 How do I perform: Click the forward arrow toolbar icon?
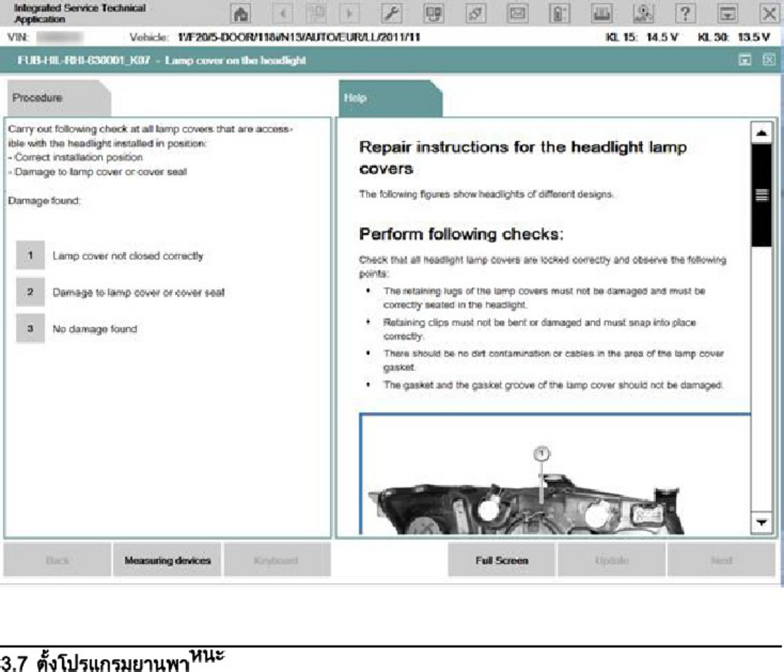349,14
